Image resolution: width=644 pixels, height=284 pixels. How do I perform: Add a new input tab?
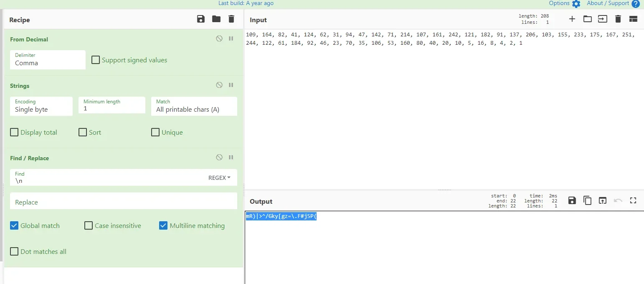point(572,19)
